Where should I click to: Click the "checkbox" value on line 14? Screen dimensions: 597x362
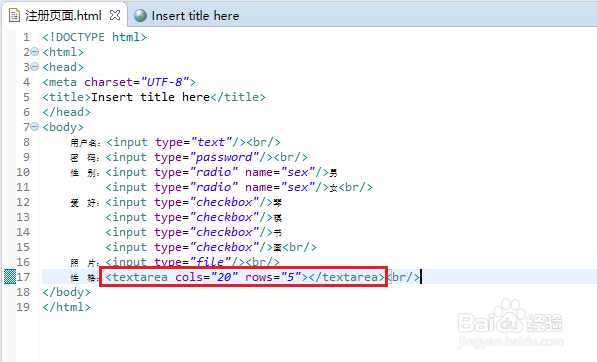click(225, 232)
